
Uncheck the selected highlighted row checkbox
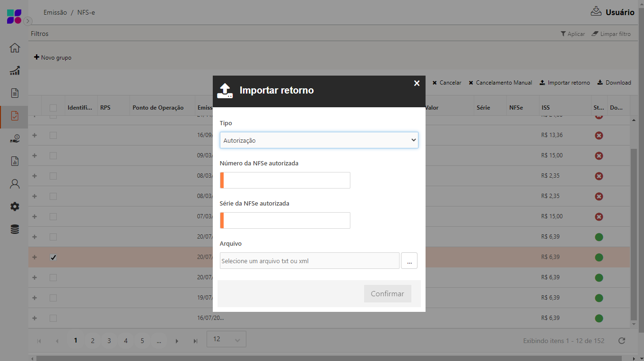pyautogui.click(x=53, y=257)
